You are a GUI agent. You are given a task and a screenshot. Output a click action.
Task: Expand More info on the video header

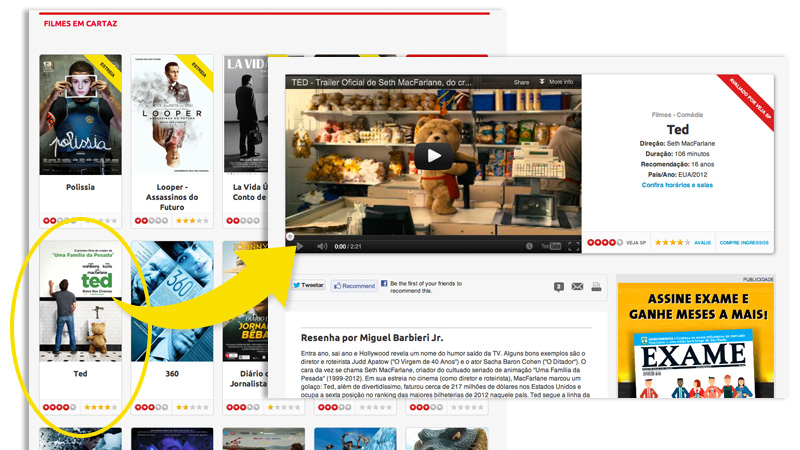click(556, 82)
